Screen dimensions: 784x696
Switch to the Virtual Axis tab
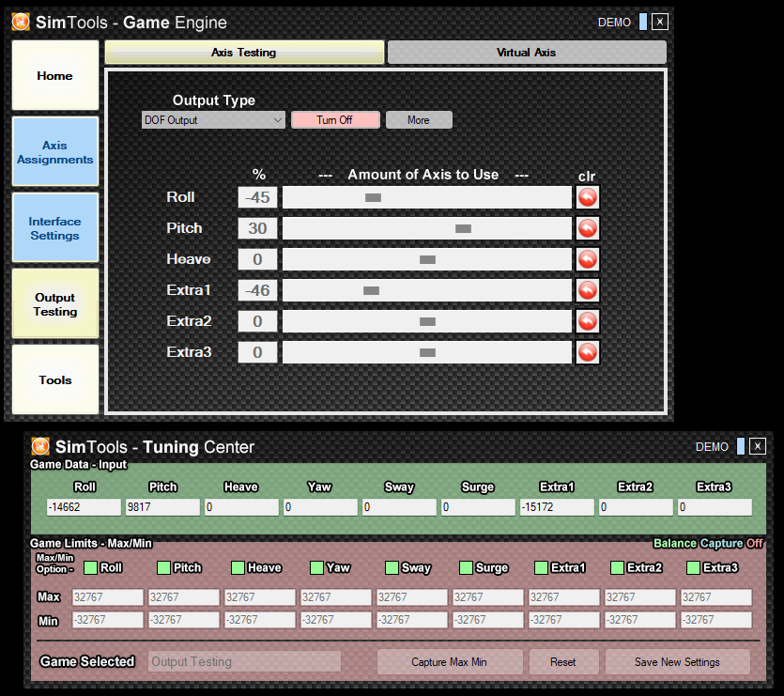pyautogui.click(x=526, y=53)
